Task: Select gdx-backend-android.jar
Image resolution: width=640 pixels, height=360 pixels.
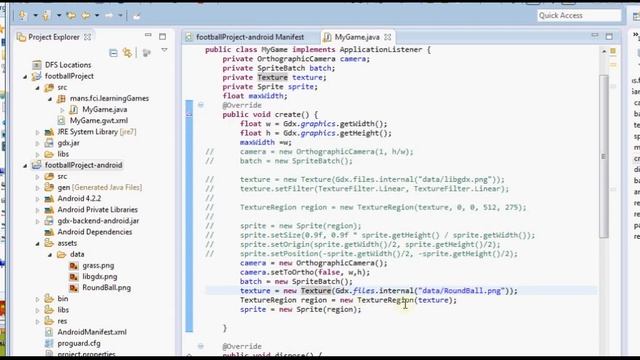Action: pyautogui.click(x=98, y=221)
